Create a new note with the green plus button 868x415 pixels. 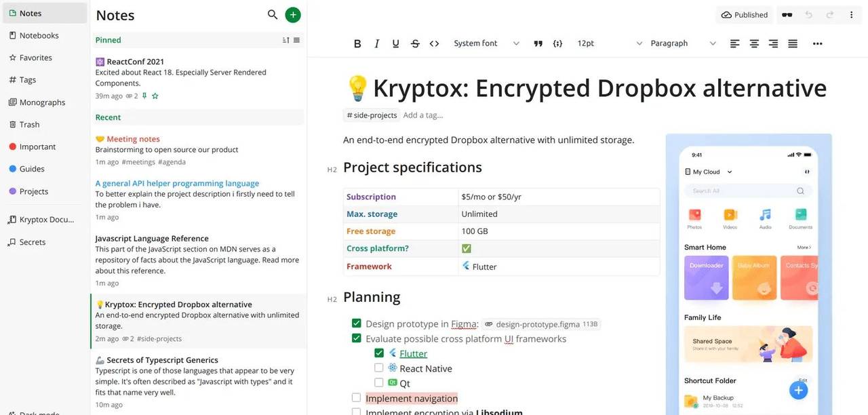[293, 15]
